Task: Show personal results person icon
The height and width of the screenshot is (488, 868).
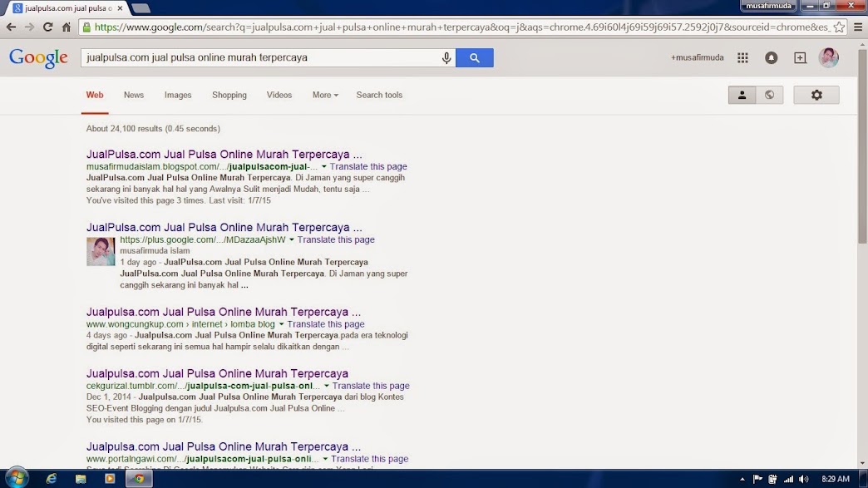Action: (742, 95)
